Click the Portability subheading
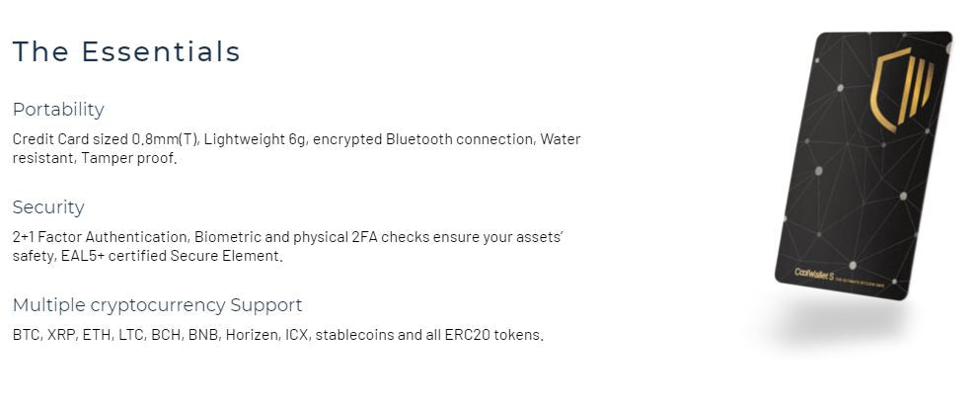 [58, 110]
